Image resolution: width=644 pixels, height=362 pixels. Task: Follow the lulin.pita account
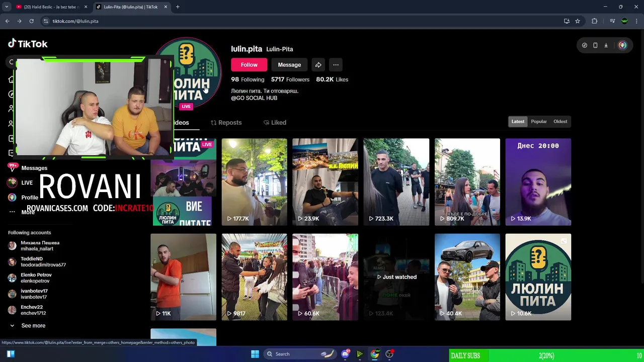249,65
